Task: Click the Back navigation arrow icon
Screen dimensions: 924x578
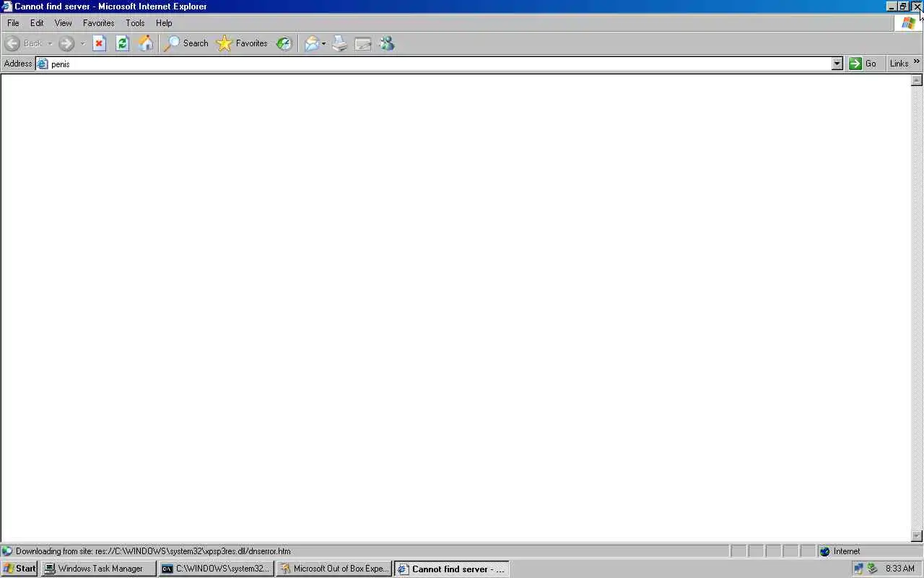Action: click(12, 43)
